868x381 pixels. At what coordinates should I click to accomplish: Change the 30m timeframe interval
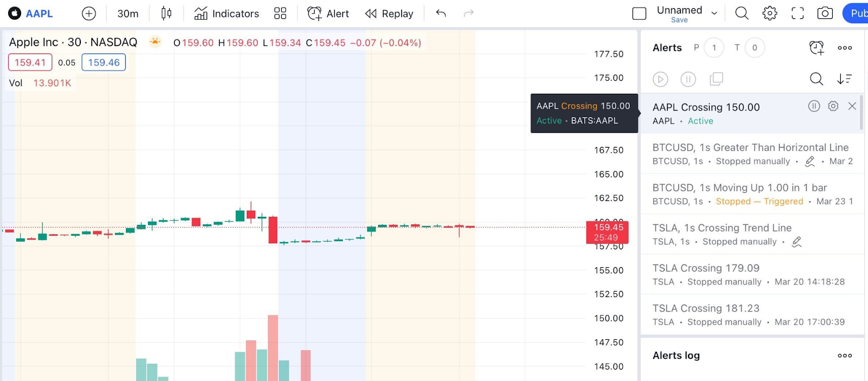coord(128,14)
